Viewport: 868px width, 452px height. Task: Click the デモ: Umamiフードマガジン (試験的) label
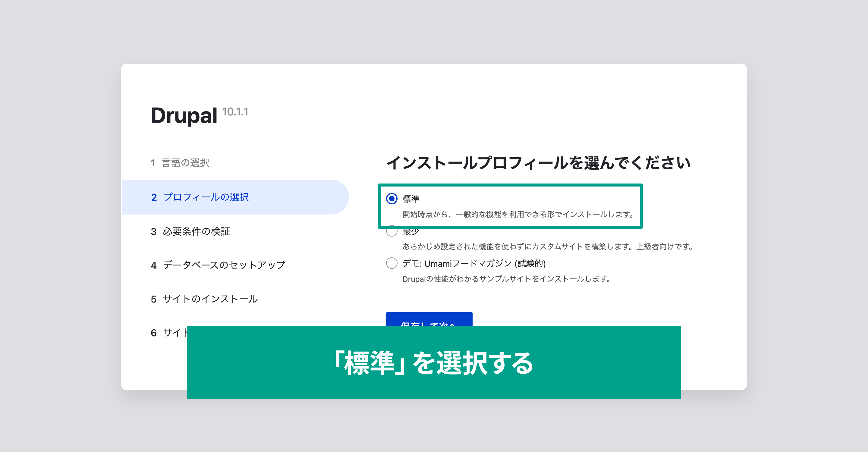click(x=474, y=263)
